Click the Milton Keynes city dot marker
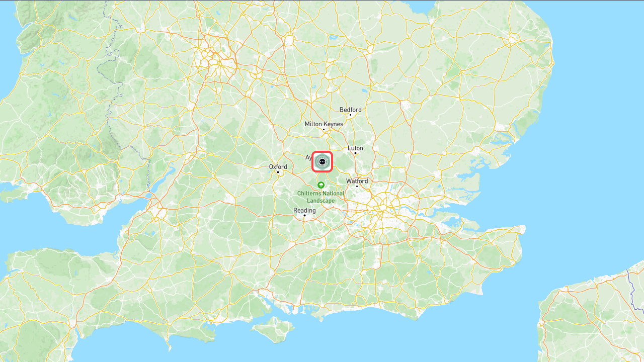 [x=324, y=129]
